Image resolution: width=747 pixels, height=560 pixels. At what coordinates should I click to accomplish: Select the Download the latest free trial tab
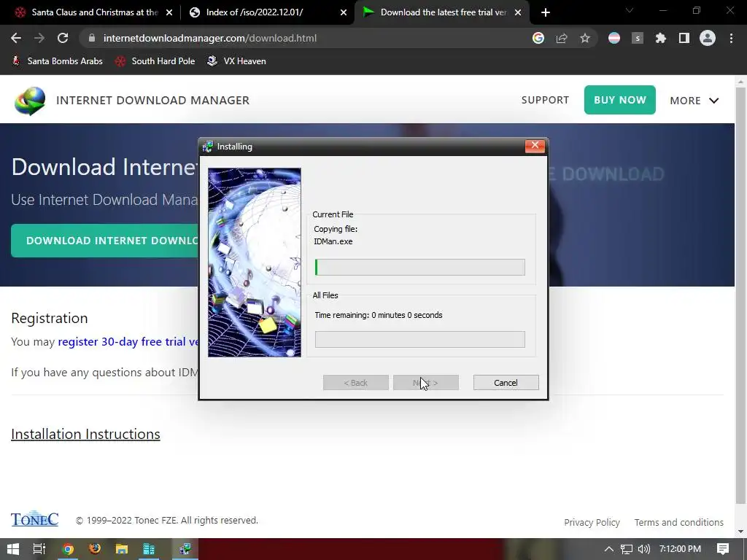tap(442, 12)
